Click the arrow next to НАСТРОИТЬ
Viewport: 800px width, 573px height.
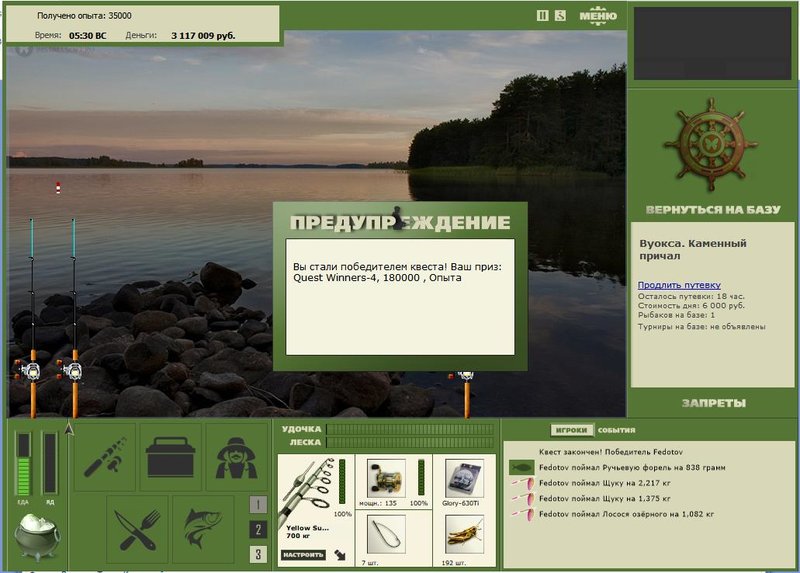(340, 555)
